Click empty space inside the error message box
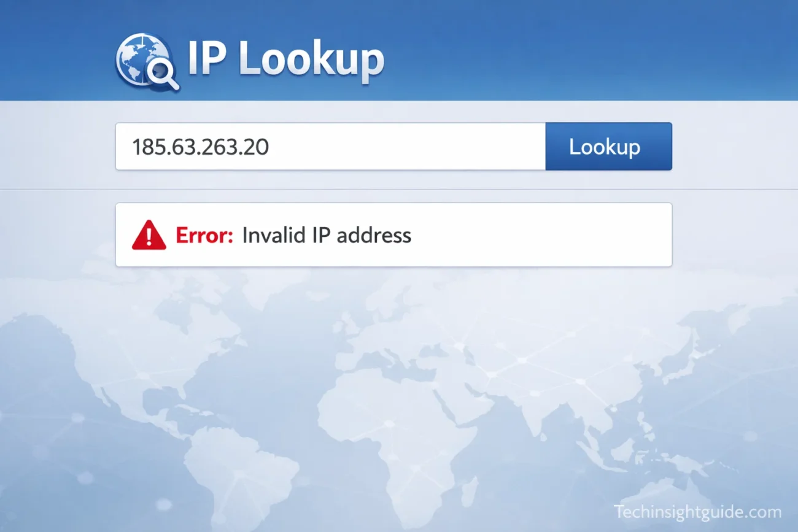798x532 pixels. 540,235
